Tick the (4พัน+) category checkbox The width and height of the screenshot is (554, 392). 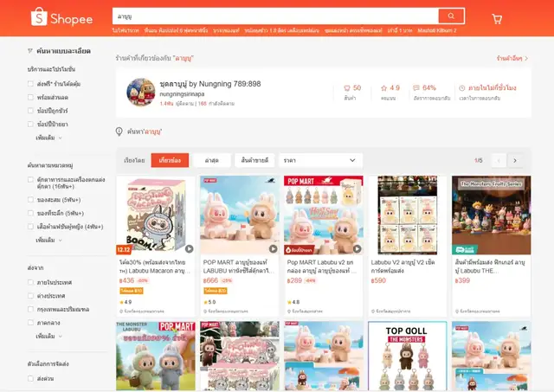31,227
